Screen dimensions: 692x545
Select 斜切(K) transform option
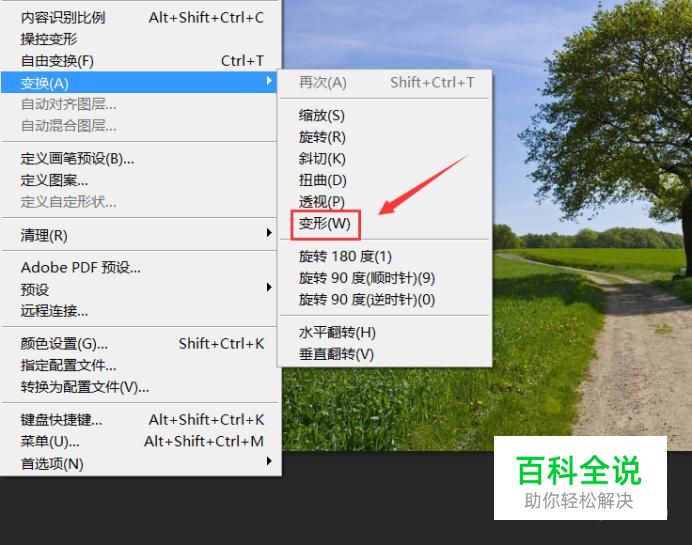pyautogui.click(x=385, y=159)
